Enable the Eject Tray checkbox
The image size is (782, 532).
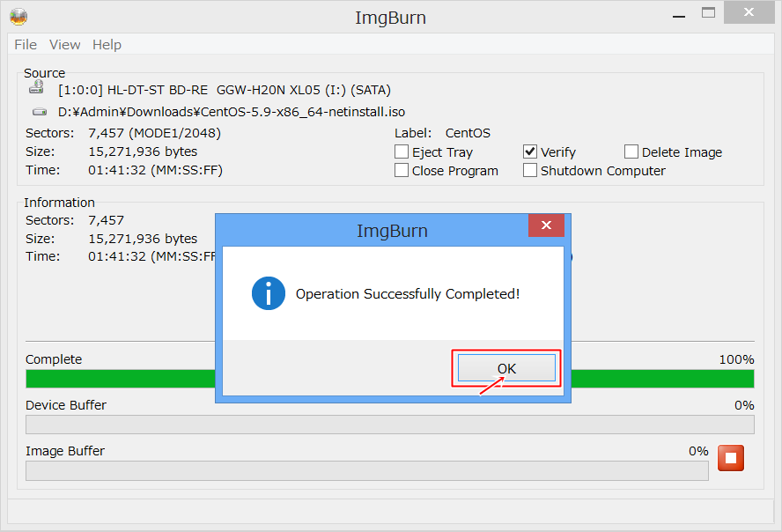click(402, 152)
